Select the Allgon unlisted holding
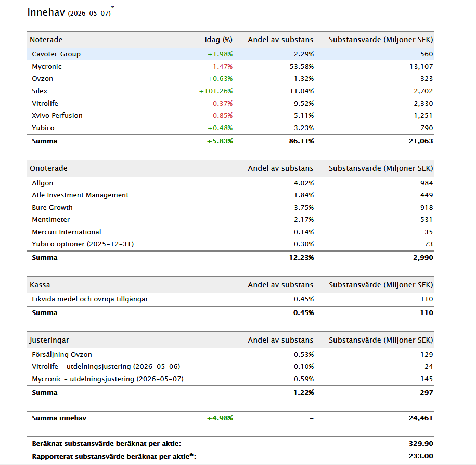 click(43, 183)
